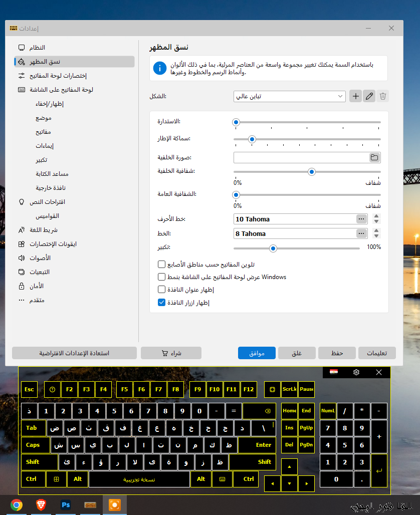Open Photoshop from the taskbar
Screen dimensions: 420x515
coord(66,505)
